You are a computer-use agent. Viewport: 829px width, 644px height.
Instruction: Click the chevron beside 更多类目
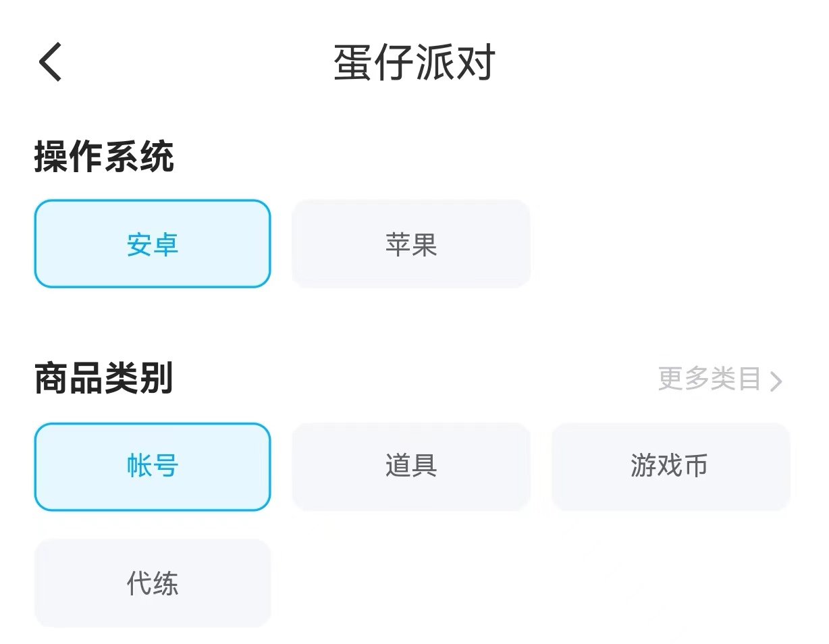(x=776, y=381)
